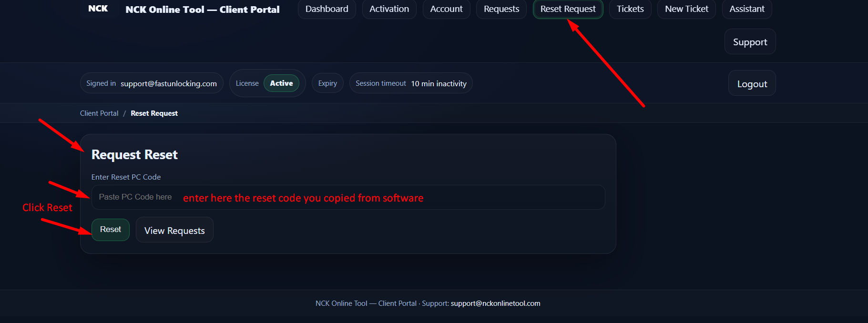Click the green Reset button
Screen dimensions: 868x323
(111, 230)
